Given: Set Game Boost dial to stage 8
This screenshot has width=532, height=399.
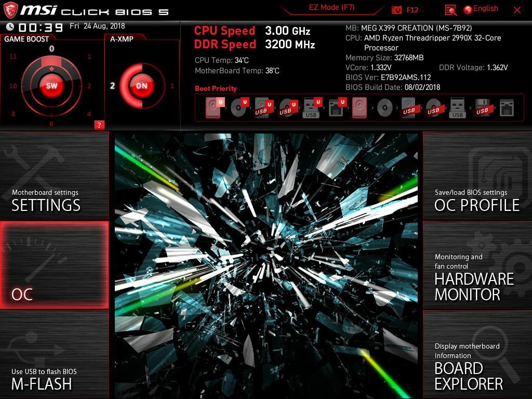Looking at the screenshot, I should 13,114.
